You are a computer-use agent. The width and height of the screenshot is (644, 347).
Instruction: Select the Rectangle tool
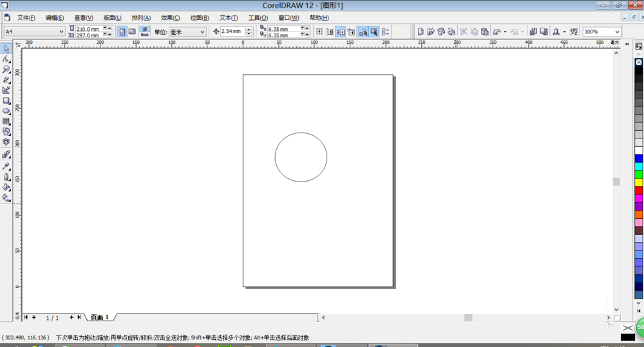[x=6, y=100]
